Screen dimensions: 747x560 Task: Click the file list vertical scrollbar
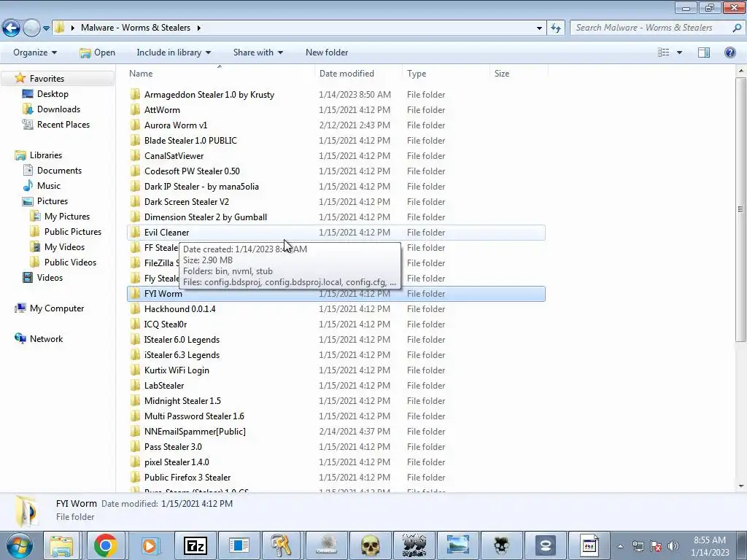(x=740, y=209)
